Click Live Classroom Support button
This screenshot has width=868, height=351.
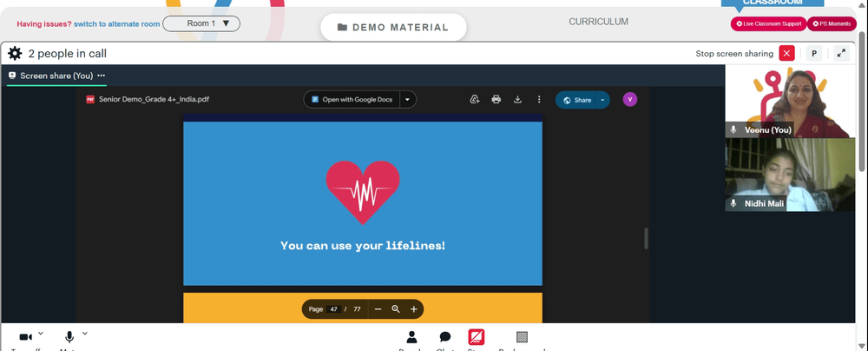(768, 23)
